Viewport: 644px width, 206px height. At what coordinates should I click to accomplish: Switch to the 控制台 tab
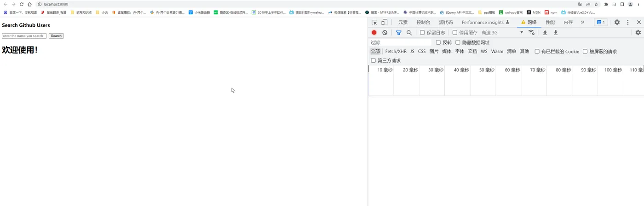click(423, 22)
